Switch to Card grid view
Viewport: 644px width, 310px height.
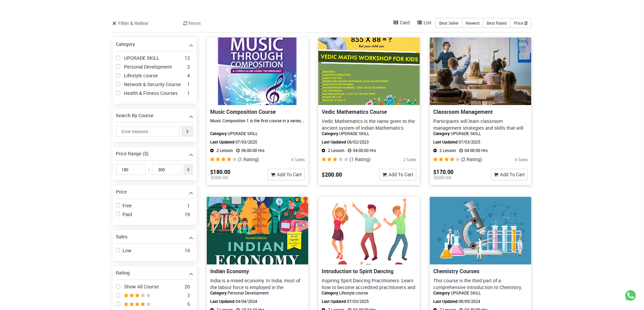(x=401, y=23)
